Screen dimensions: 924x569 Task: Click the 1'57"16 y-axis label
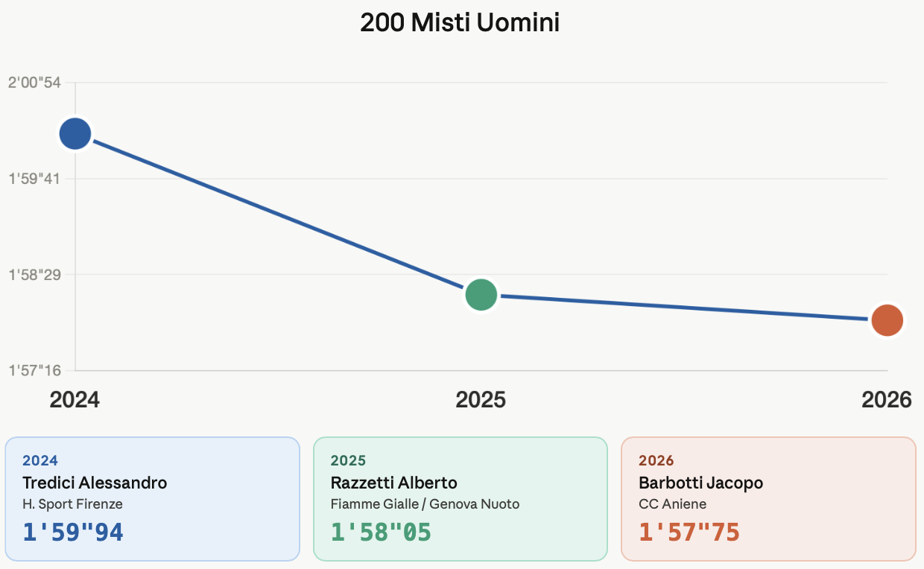[34, 370]
